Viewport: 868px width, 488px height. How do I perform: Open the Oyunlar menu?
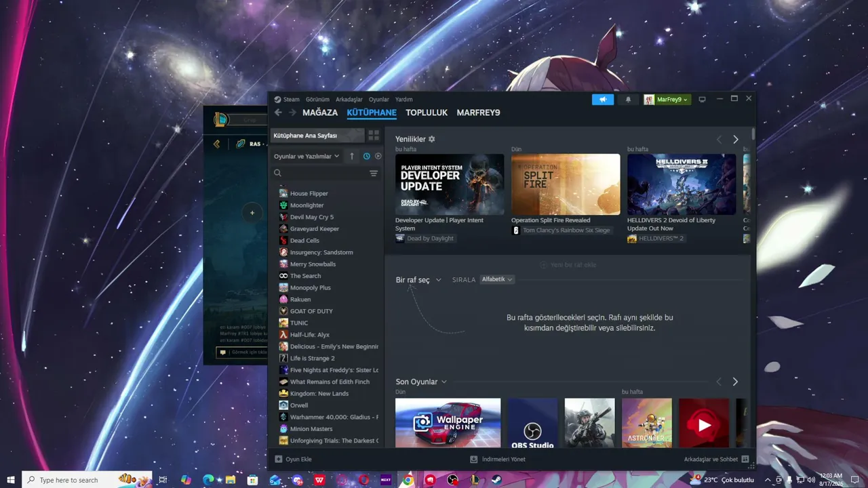[x=379, y=100]
